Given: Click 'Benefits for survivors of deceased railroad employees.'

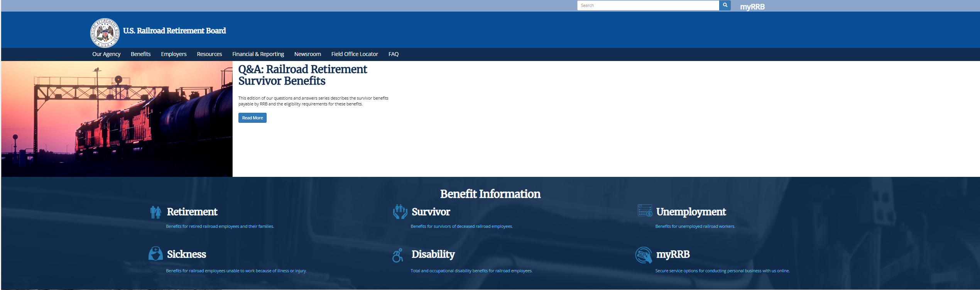Looking at the screenshot, I should (462, 226).
